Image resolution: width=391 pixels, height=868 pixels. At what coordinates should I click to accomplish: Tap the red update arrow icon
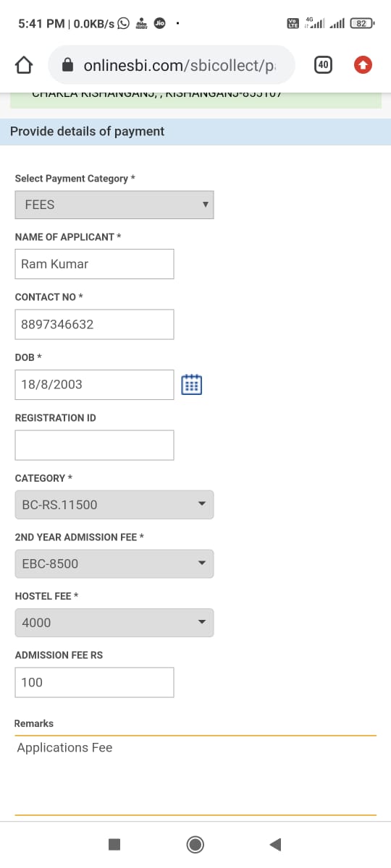coord(363,65)
